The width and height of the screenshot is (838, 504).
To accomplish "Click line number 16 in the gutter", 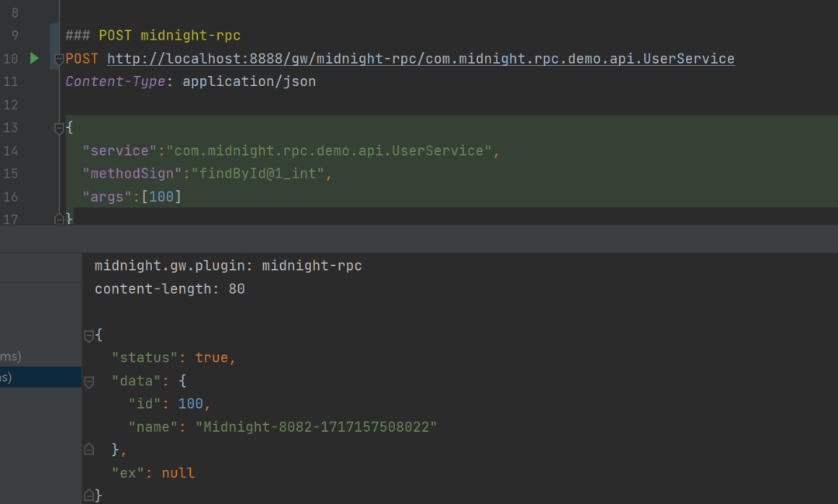I will 11,197.
